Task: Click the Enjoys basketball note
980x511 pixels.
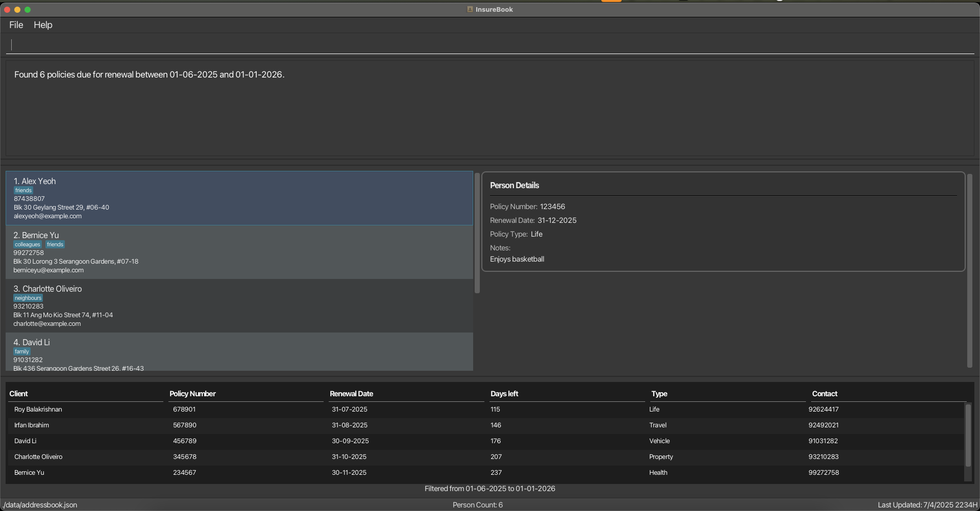Action: 517,259
